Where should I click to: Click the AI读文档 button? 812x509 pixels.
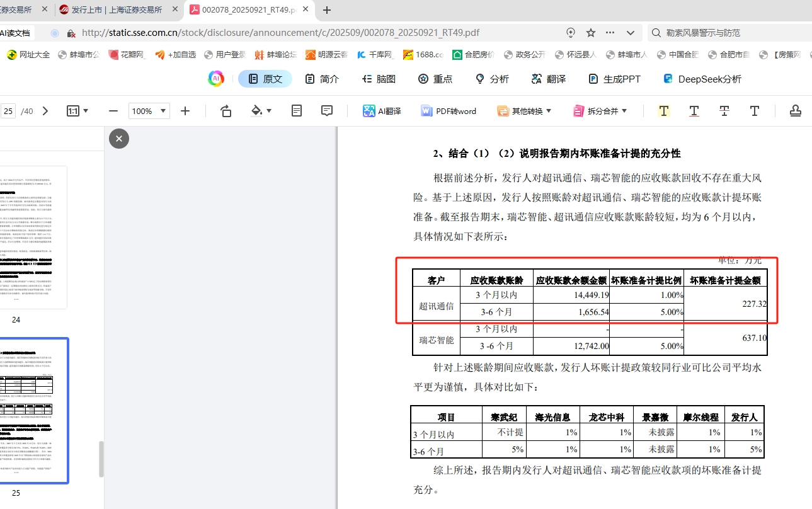click(16, 33)
